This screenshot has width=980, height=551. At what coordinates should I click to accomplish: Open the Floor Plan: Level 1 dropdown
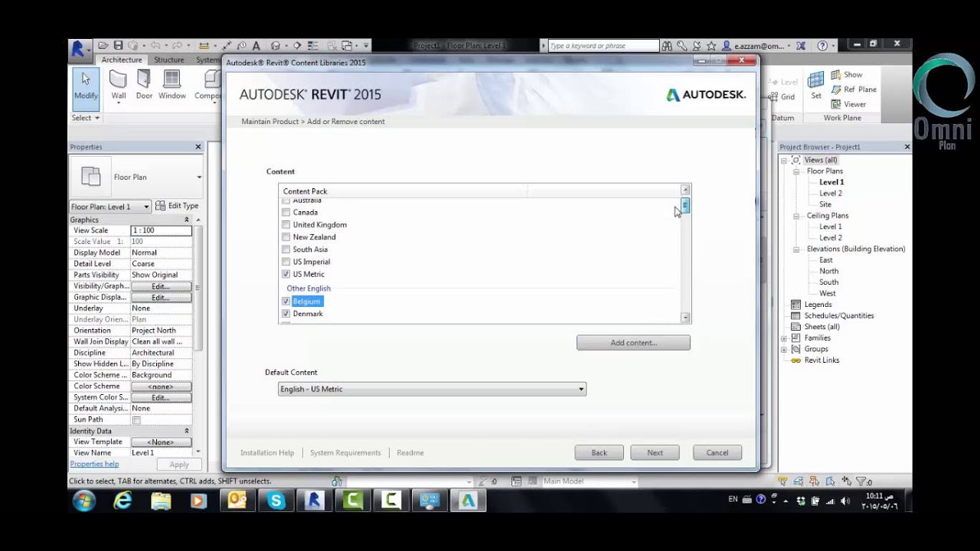[110, 207]
